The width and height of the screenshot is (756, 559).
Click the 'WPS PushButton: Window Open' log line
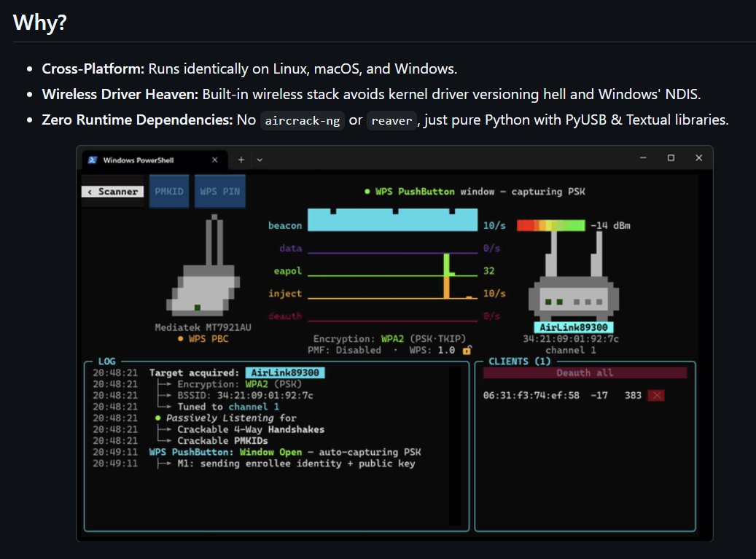(x=285, y=452)
